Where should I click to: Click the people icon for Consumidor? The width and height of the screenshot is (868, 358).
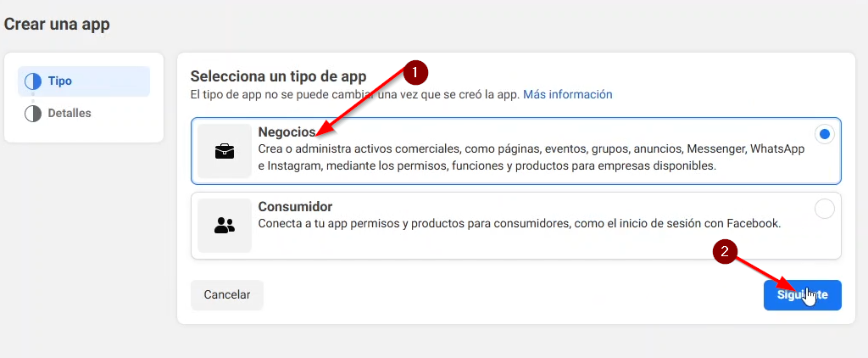(225, 226)
